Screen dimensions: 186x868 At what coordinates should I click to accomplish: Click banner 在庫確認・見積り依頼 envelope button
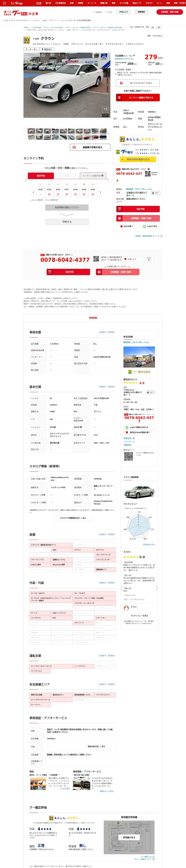pos(117,272)
